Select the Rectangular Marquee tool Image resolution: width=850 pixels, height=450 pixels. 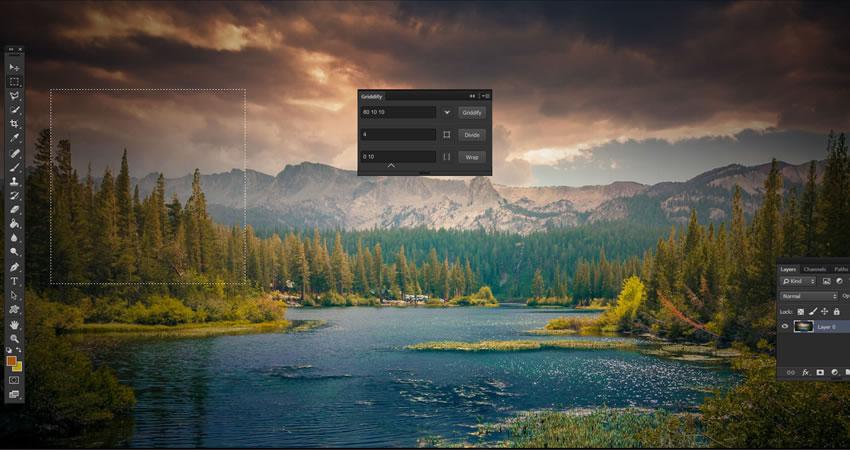14,82
